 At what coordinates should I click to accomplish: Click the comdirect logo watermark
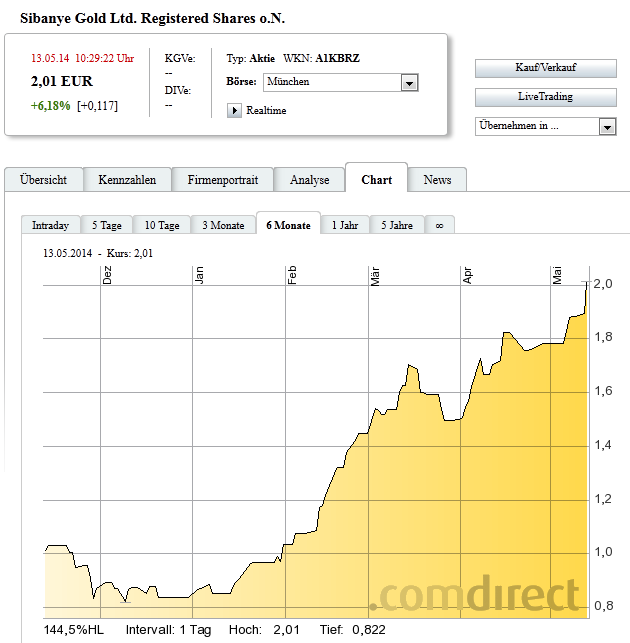tap(474, 592)
